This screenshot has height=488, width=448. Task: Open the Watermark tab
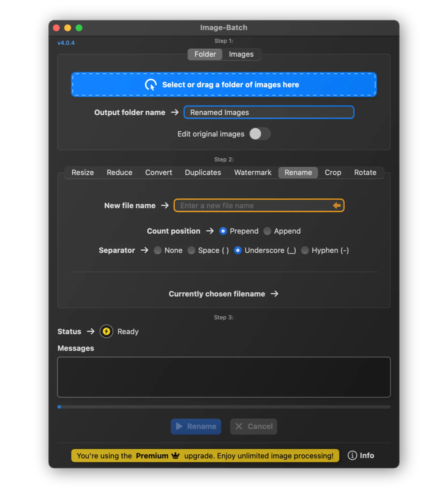point(253,173)
